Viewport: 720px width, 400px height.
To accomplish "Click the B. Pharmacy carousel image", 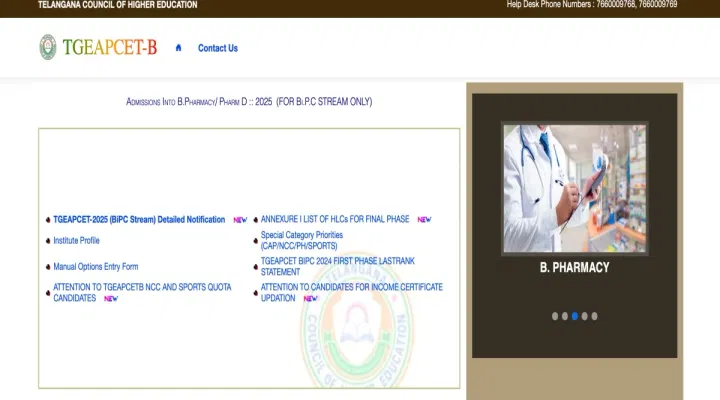I will click(x=574, y=188).
